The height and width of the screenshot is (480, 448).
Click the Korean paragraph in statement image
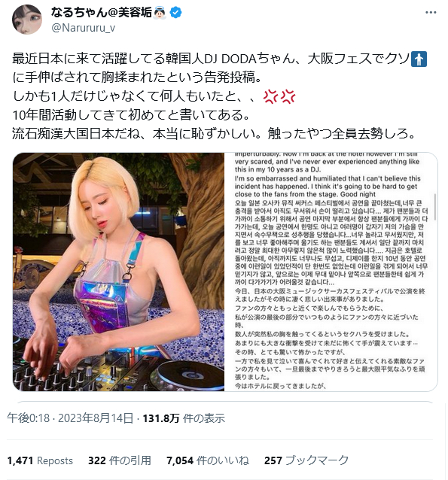click(x=331, y=242)
